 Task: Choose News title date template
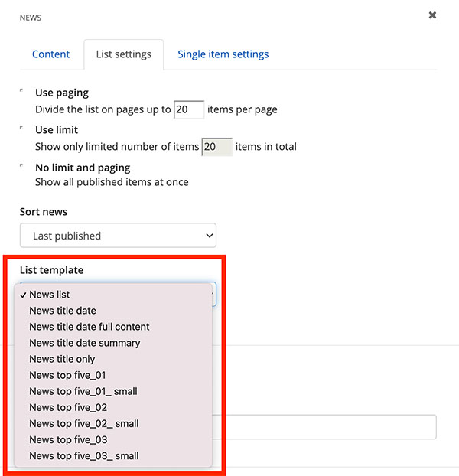(113, 311)
